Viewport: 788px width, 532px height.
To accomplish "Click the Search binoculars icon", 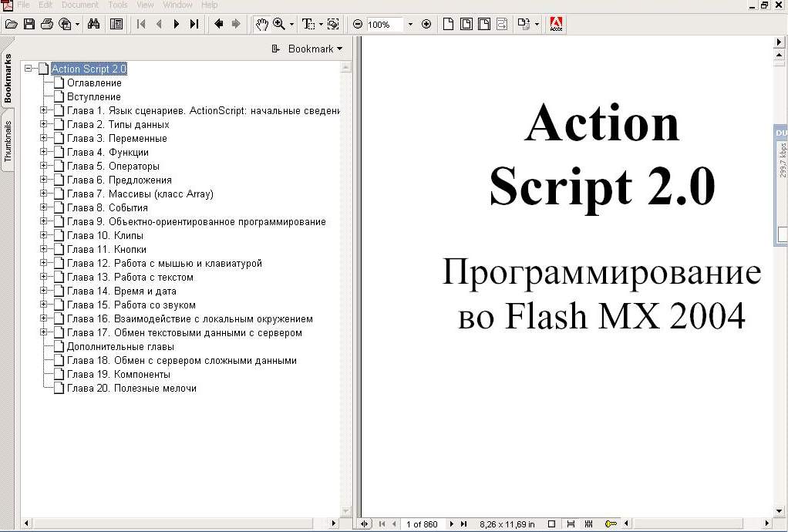I will click(x=93, y=24).
